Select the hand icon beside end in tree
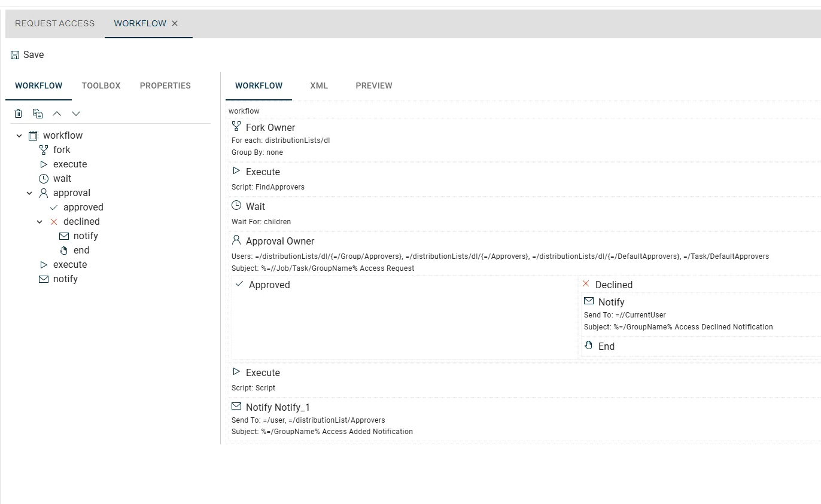Viewport: 821px width, 504px height. point(63,250)
